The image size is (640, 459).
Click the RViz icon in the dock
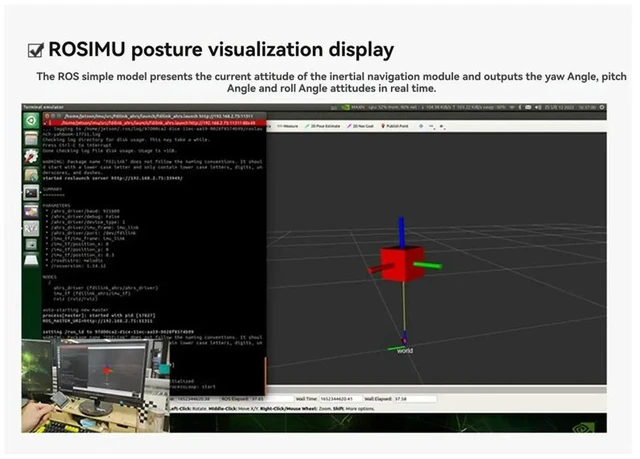(x=31, y=228)
